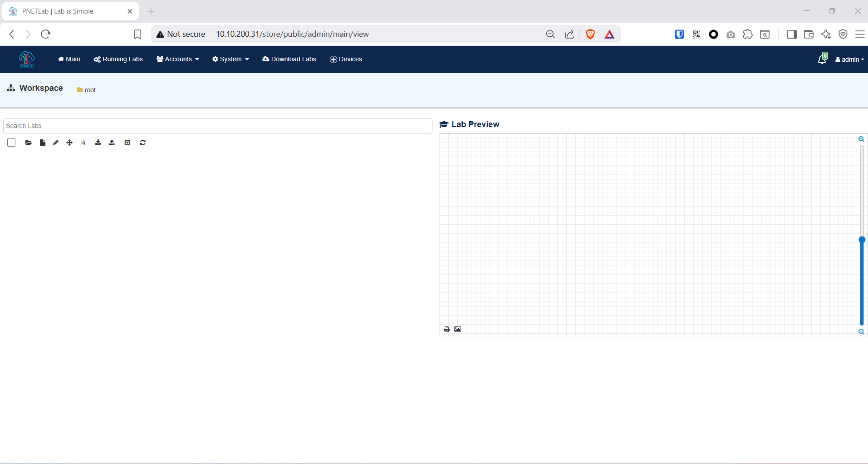Close the PNETLab tab

pos(130,11)
